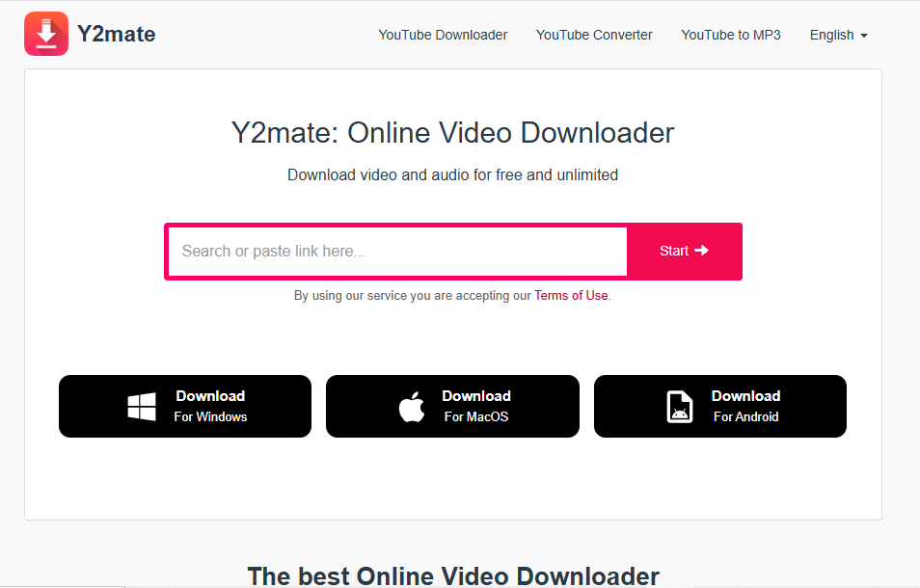The width and height of the screenshot is (920, 588).
Task: Click Download For Android label
Action: click(x=745, y=406)
